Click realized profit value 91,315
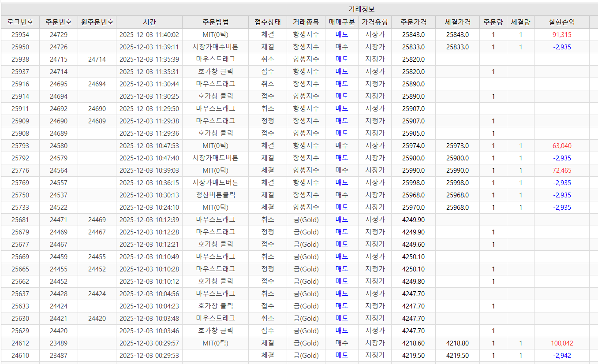The height and width of the screenshot is (364, 598). tap(561, 34)
